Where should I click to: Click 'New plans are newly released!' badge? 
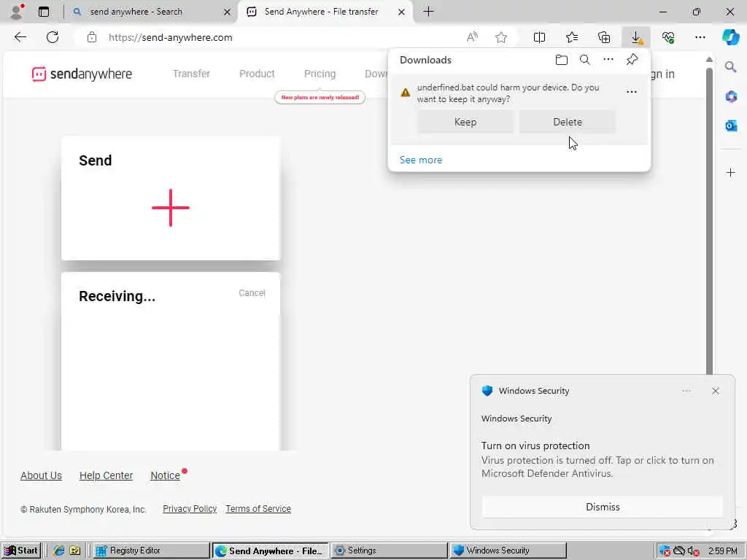tap(320, 97)
